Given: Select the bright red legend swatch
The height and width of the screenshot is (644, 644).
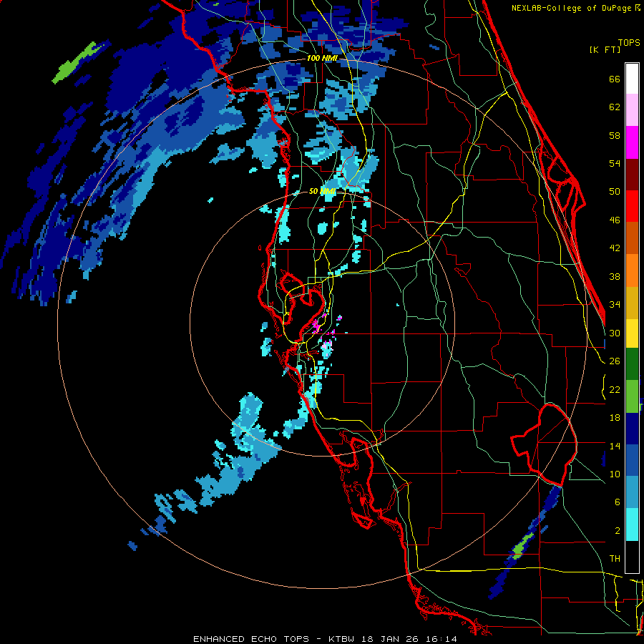Looking at the screenshot, I should coord(632,206).
